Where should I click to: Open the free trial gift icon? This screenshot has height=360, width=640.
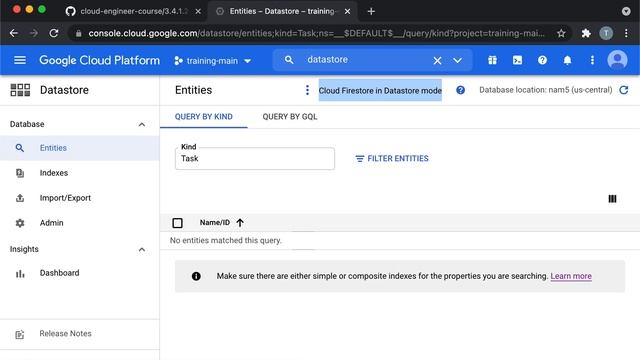pos(492,60)
